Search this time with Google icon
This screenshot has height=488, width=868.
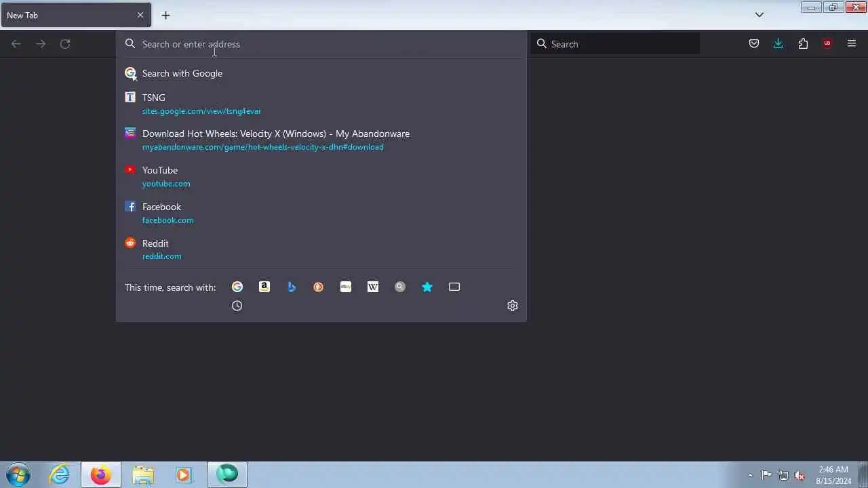tap(237, 287)
